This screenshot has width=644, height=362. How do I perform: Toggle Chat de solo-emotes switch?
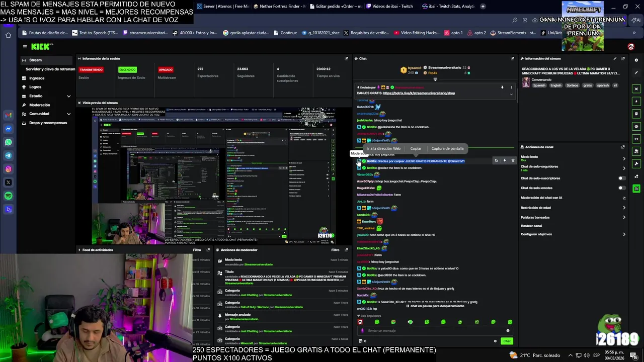[622, 188]
